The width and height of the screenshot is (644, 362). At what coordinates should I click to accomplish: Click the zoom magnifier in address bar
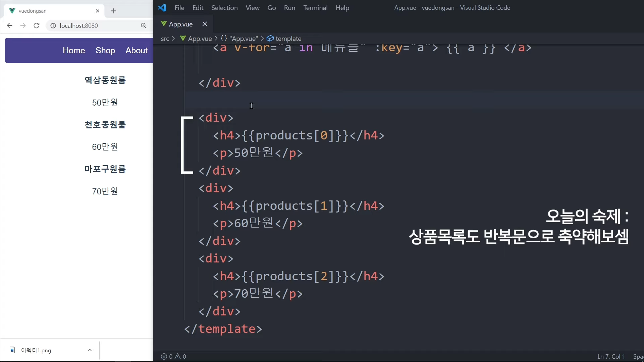point(144,25)
